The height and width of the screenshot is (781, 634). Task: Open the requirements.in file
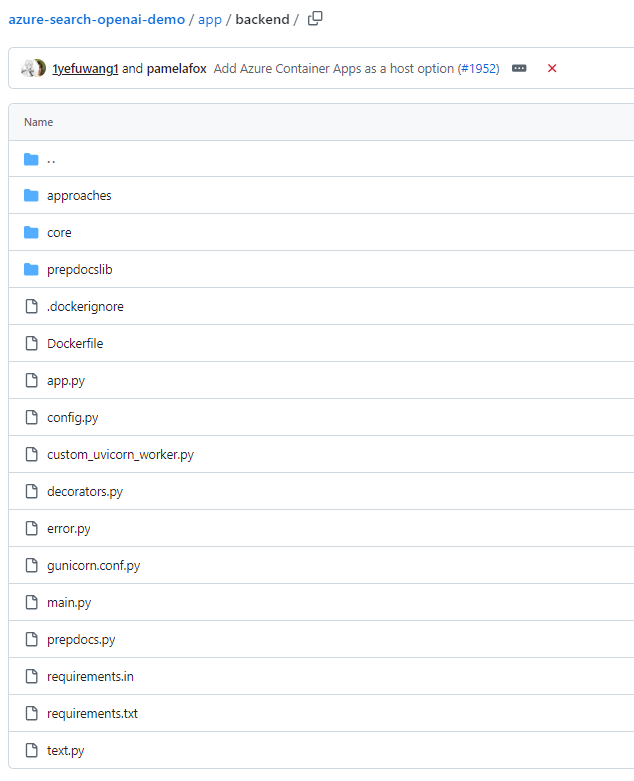point(90,677)
